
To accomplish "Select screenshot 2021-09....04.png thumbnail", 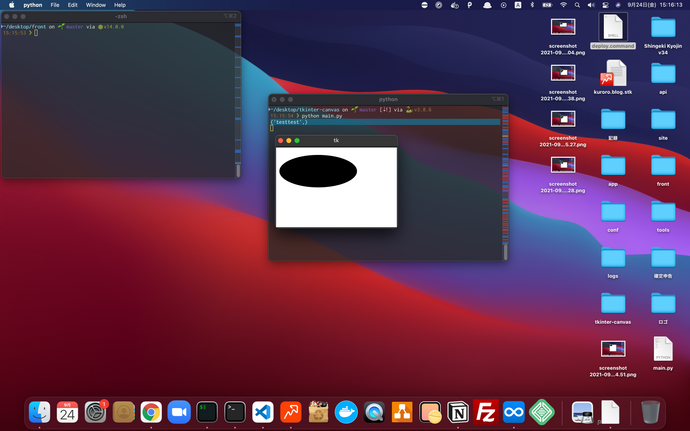I will pos(563,26).
